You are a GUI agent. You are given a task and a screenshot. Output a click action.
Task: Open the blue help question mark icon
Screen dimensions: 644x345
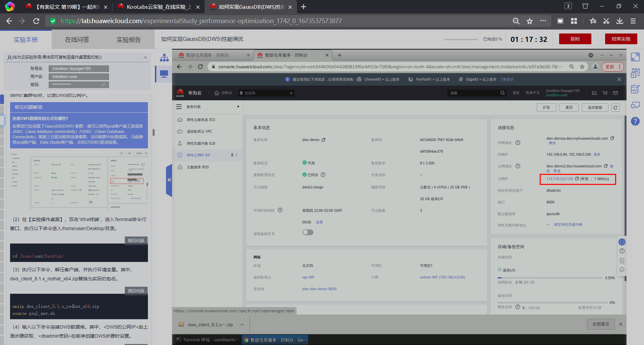tap(635, 121)
